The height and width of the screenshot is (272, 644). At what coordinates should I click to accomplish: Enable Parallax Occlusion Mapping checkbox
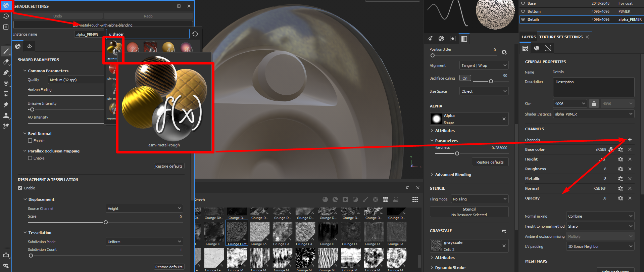tap(30, 158)
